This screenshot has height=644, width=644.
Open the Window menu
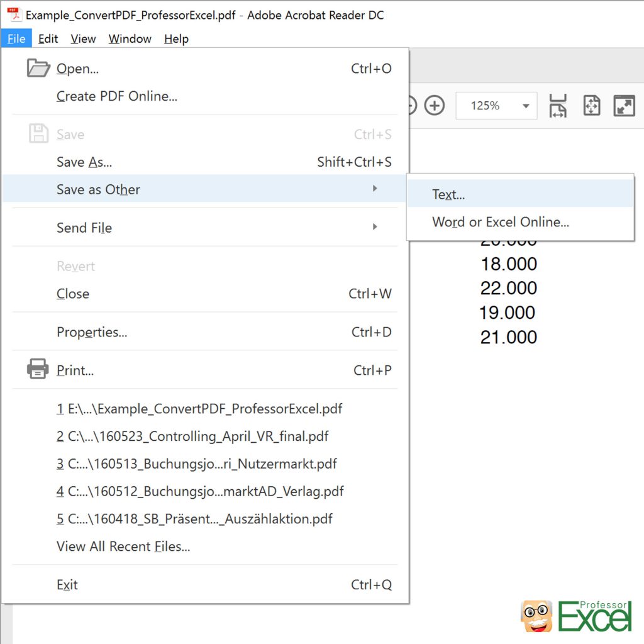coord(130,38)
